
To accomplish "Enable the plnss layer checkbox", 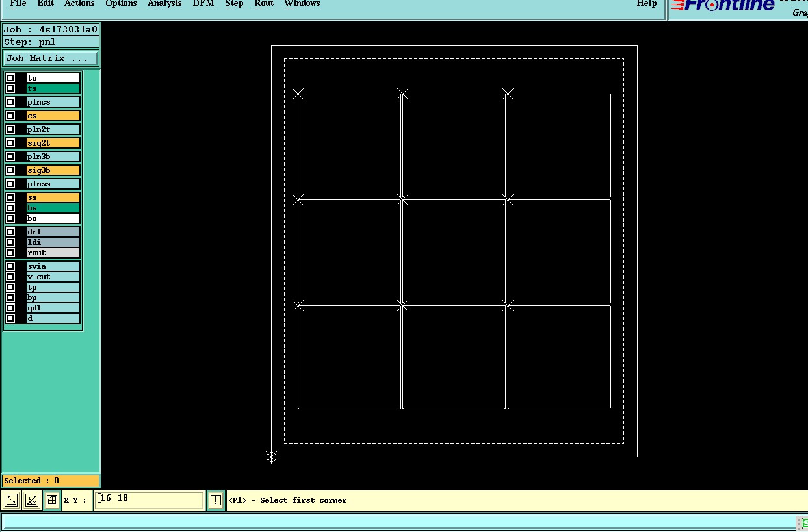I will tap(10, 184).
